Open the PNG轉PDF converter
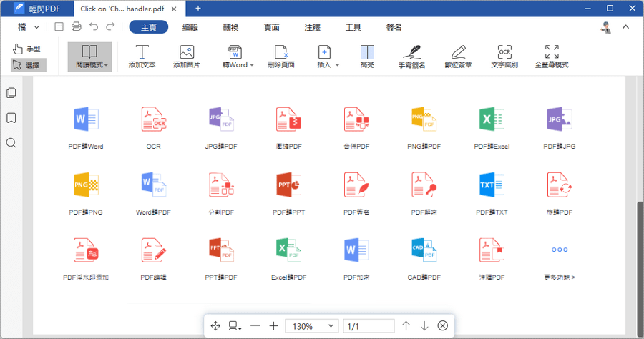The width and height of the screenshot is (644, 339). (424, 127)
